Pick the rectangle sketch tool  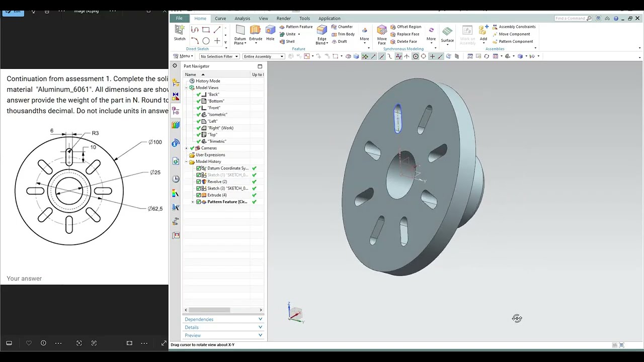(x=206, y=30)
